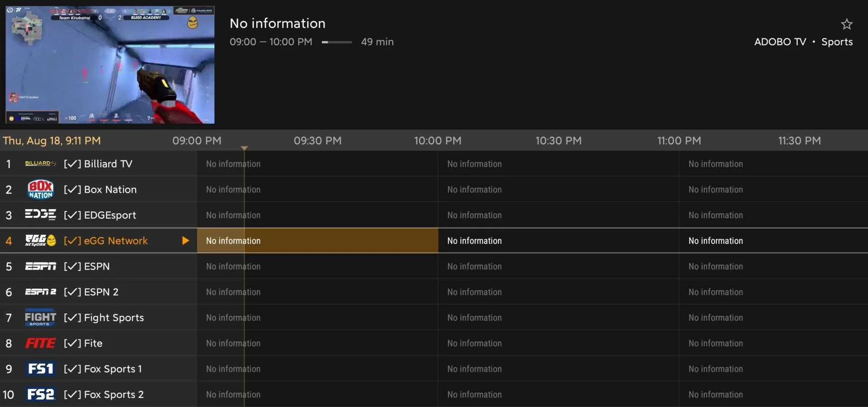Open Box Nation's 10:00 PM program slot

point(558,189)
